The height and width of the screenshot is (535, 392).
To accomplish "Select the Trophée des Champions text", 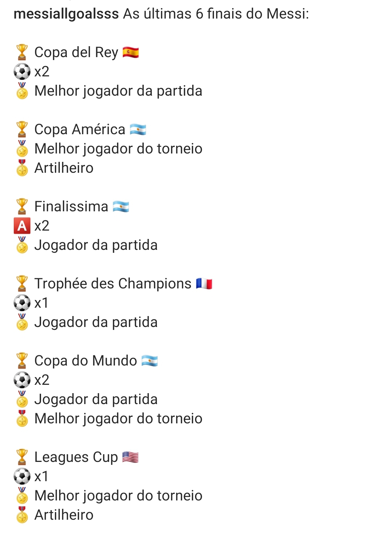I will pos(113,284).
